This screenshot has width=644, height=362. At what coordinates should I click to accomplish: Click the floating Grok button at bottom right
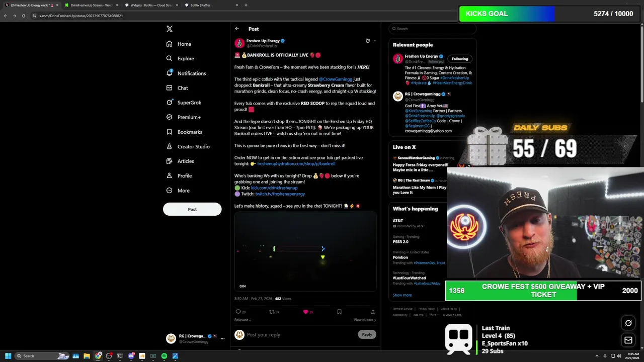coord(628,323)
